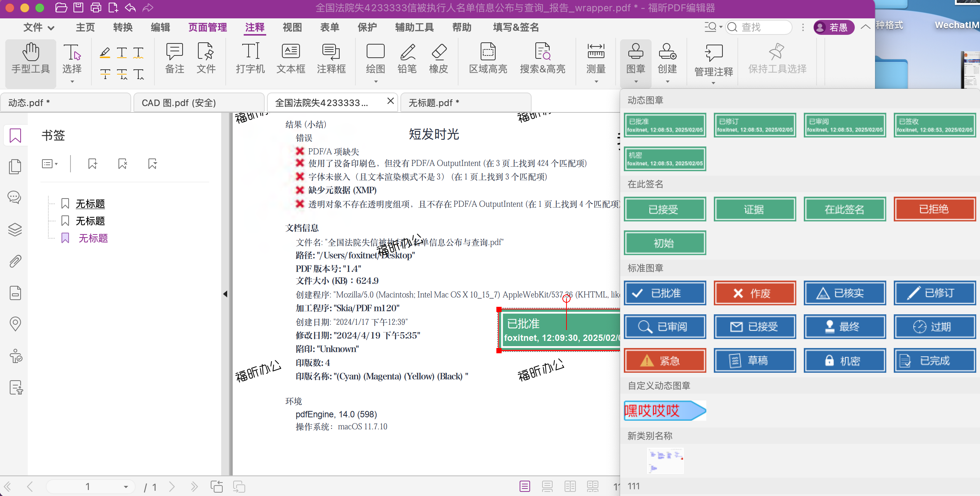Switch to the CAD 图.pdf document tab
This screenshot has width=980, height=496.
pos(198,103)
